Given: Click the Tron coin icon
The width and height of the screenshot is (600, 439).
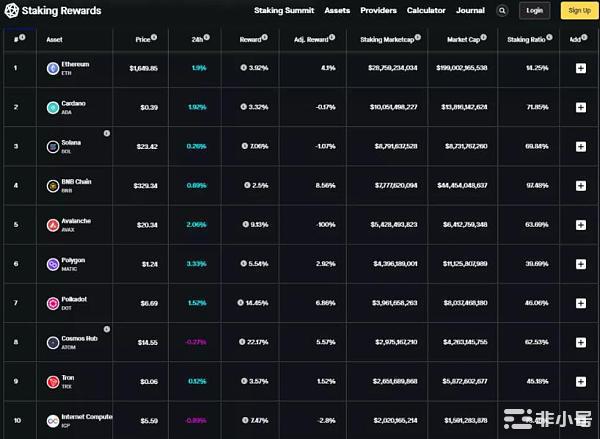Looking at the screenshot, I should pyautogui.click(x=52, y=381).
